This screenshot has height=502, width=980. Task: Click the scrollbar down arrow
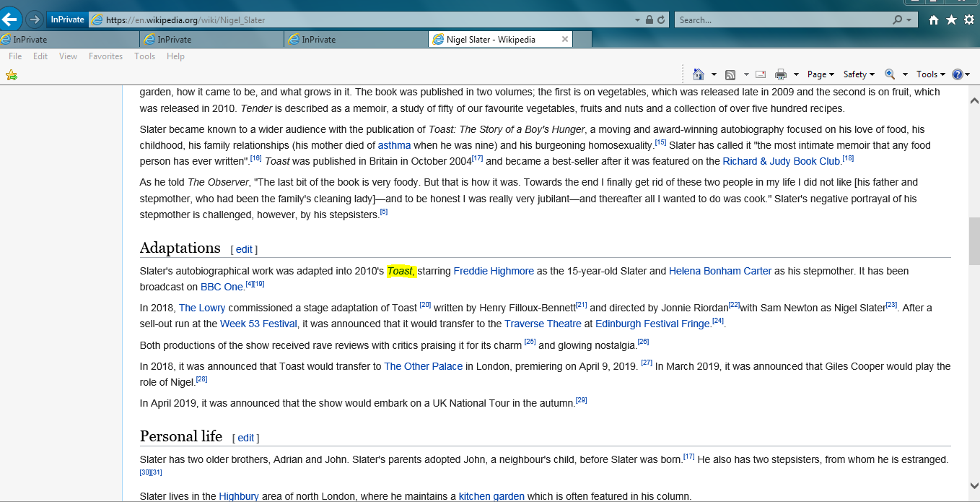pos(974,486)
